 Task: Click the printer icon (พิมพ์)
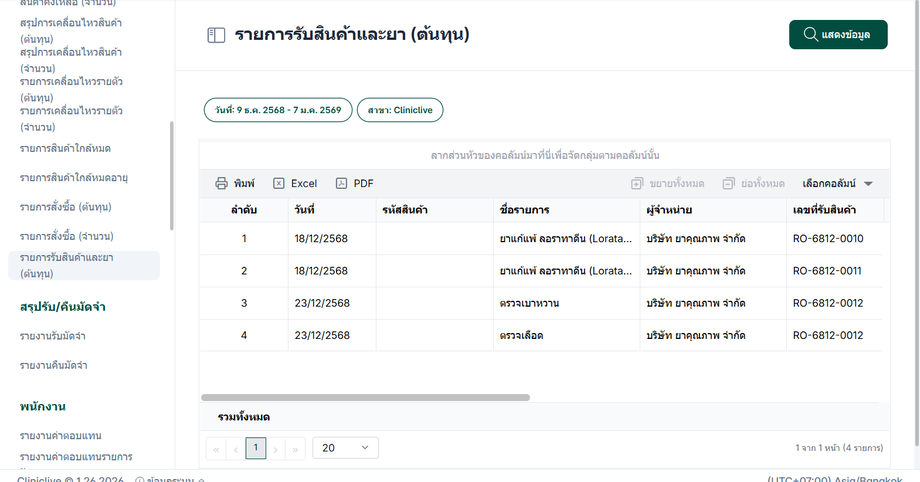pos(222,184)
